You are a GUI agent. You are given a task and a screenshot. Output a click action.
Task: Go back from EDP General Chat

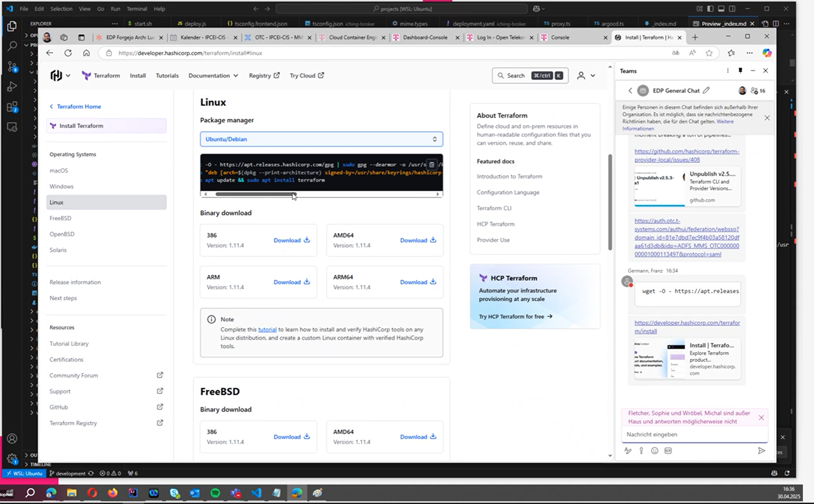(630, 91)
